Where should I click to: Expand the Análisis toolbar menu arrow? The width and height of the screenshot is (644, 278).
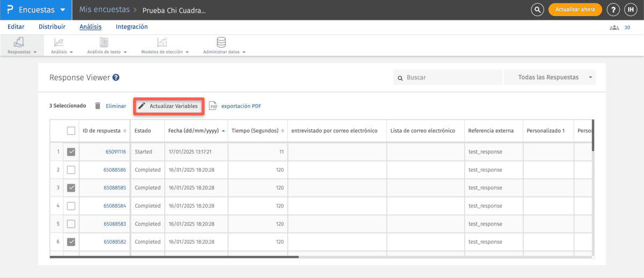point(72,53)
